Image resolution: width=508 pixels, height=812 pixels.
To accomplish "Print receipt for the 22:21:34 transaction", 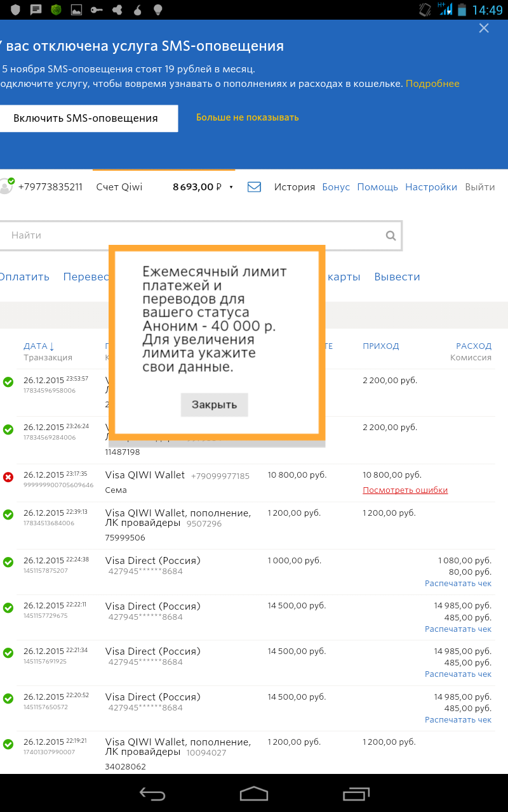I will [458, 674].
